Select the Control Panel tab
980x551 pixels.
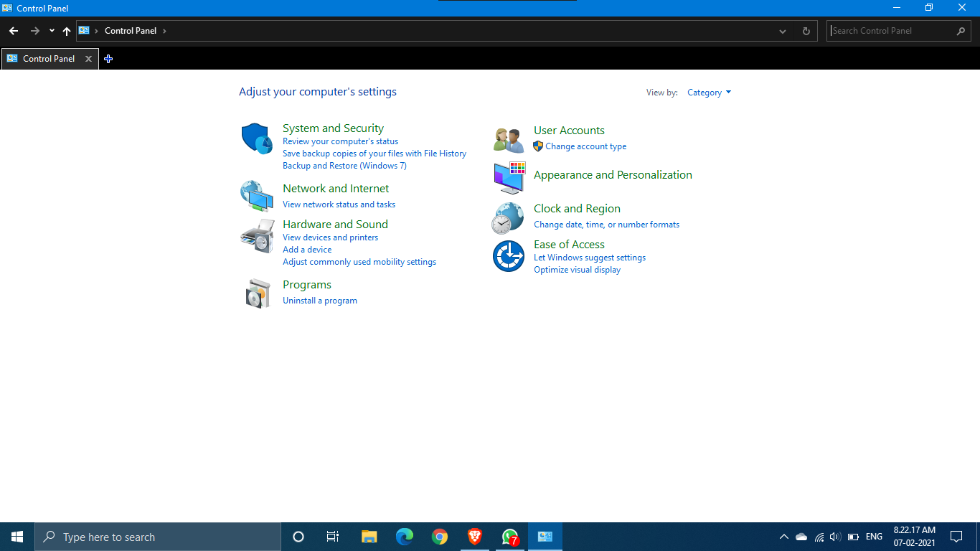pyautogui.click(x=49, y=59)
